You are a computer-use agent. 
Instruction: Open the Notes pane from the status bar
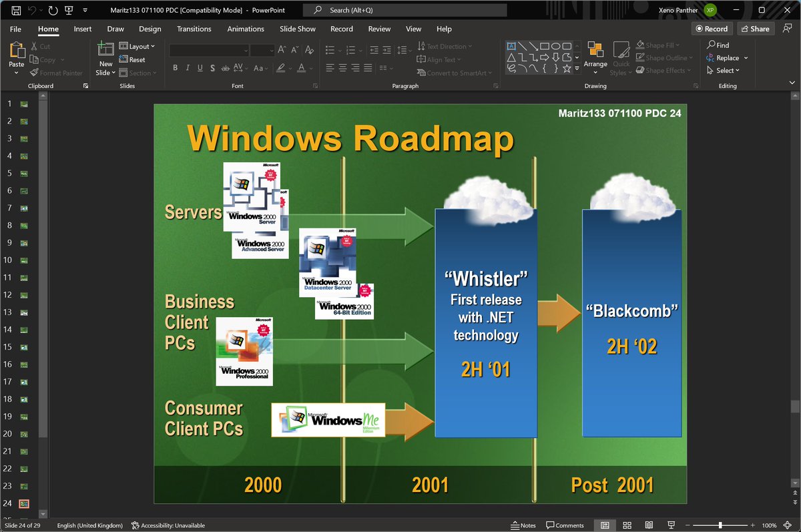pos(523,525)
